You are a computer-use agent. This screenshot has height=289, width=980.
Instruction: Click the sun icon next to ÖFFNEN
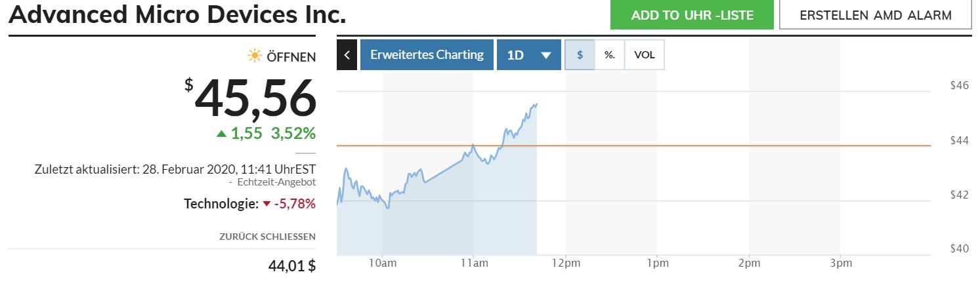(x=255, y=56)
